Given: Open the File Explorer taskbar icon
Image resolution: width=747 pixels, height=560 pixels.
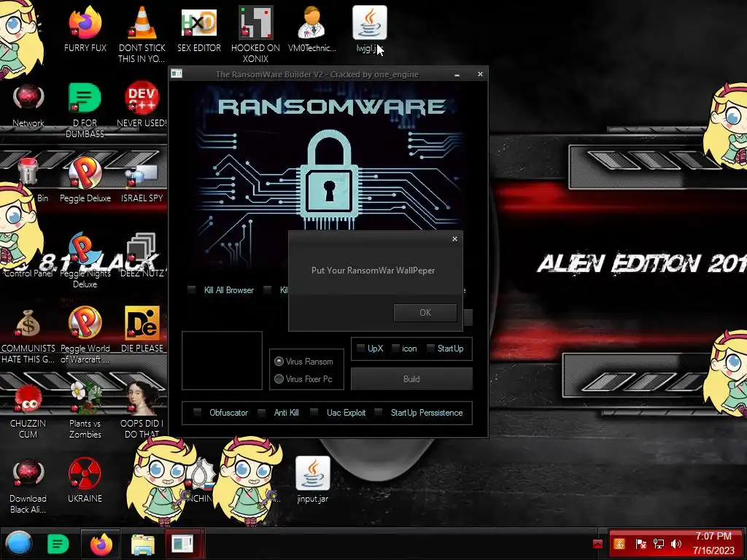Looking at the screenshot, I should point(142,544).
